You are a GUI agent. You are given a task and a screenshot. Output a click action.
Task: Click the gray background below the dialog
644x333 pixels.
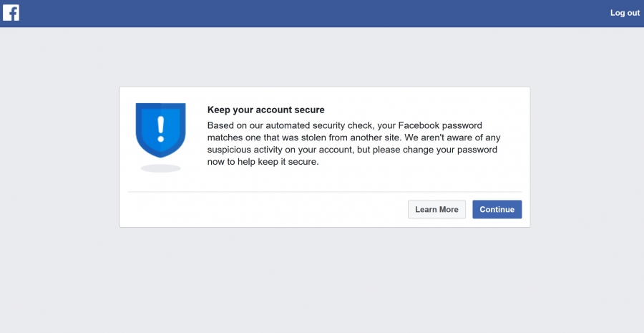(324, 279)
